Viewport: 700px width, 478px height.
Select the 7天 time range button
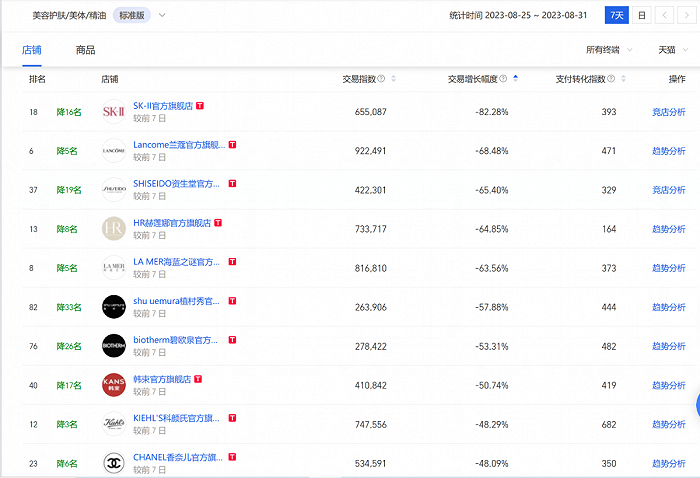click(x=617, y=15)
